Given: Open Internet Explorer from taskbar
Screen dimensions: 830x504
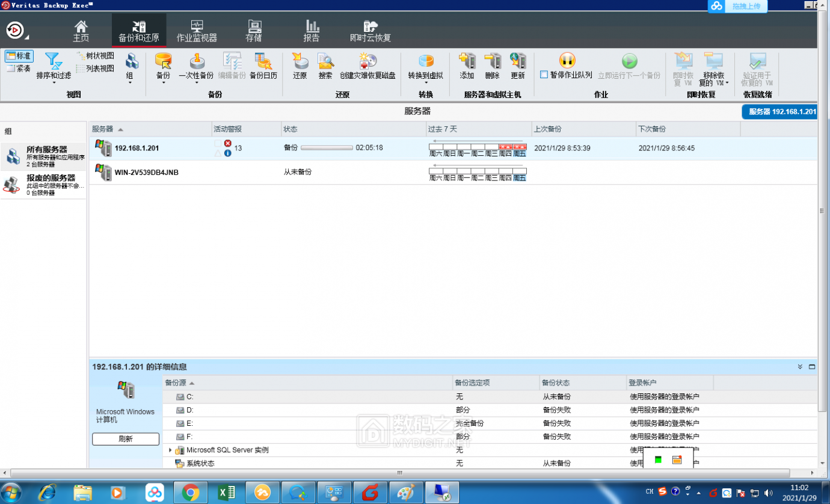Looking at the screenshot, I should pyautogui.click(x=47, y=493).
